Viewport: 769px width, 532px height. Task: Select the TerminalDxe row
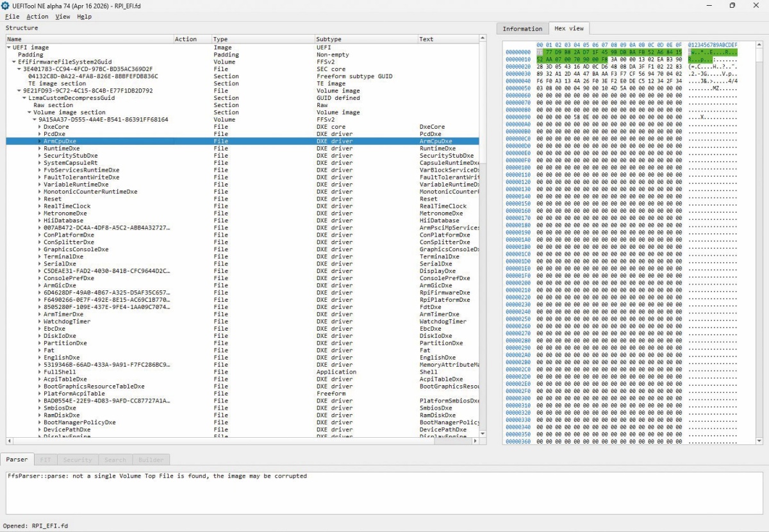242,256
